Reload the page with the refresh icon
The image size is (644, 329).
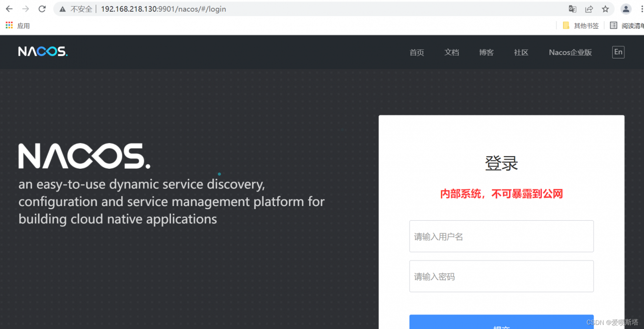[x=42, y=9]
